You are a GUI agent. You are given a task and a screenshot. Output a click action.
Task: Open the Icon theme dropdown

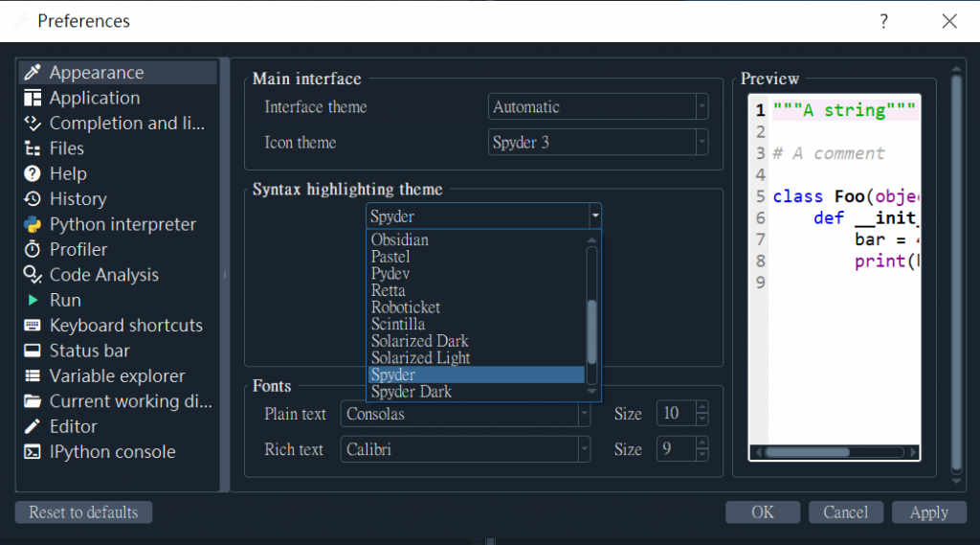598,142
